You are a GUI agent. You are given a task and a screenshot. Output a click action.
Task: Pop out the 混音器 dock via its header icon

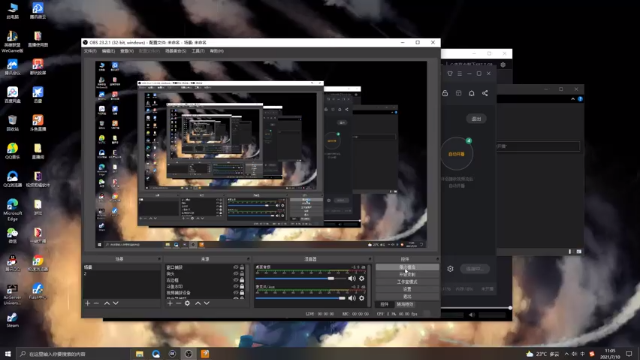(x=370, y=259)
